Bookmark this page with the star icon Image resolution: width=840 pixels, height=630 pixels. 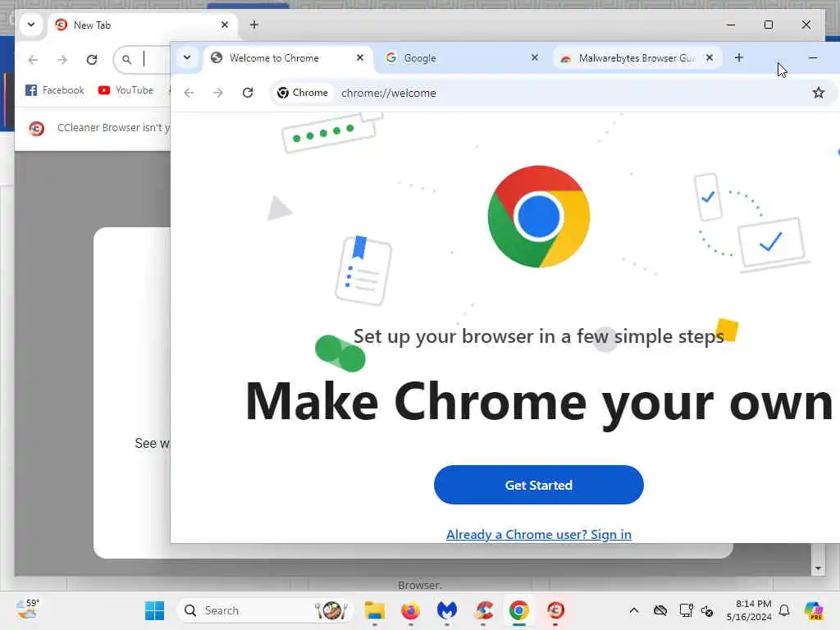(x=818, y=93)
